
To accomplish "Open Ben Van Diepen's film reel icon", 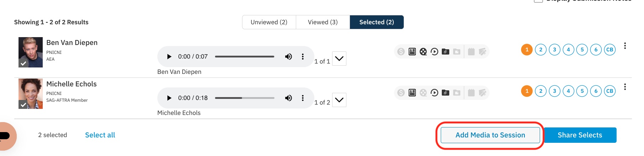I will 423,52.
